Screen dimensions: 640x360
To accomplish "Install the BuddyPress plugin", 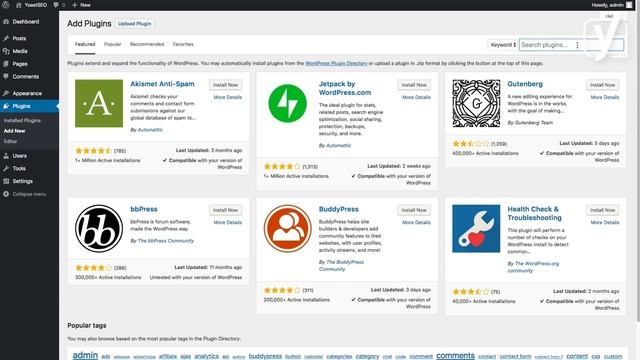I will pos(414,210).
